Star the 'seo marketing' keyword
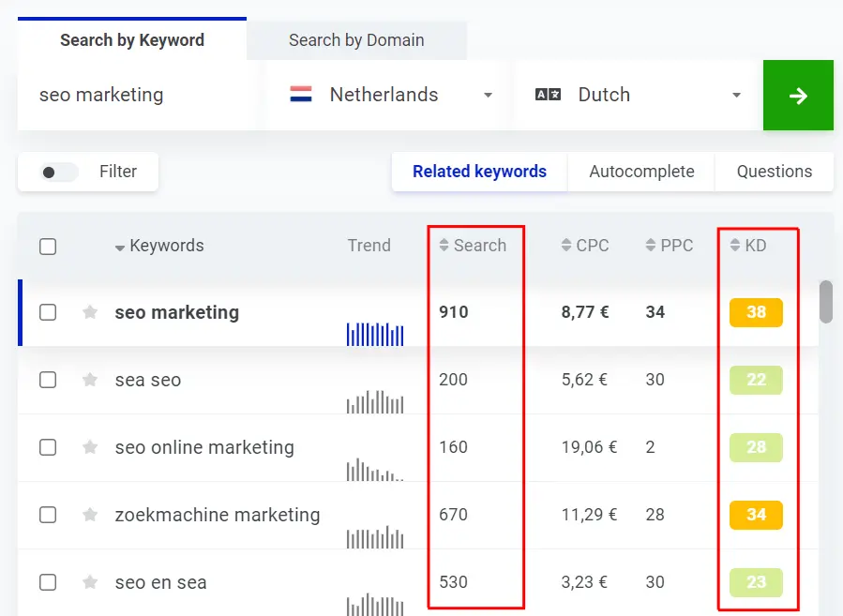Screen dimensions: 843x616 pos(90,312)
